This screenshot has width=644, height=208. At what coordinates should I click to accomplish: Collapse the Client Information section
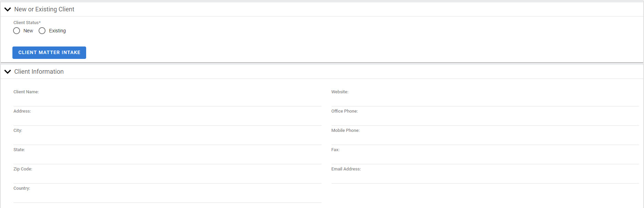(x=8, y=72)
